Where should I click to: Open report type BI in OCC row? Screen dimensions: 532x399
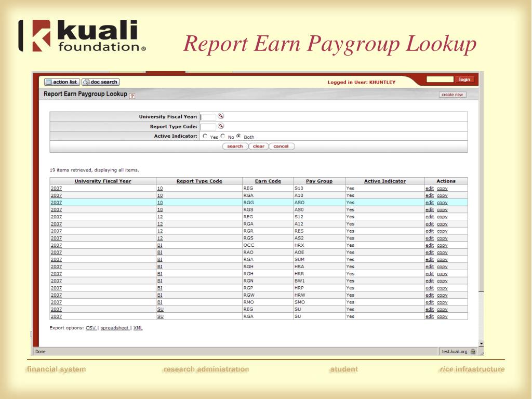(160, 245)
